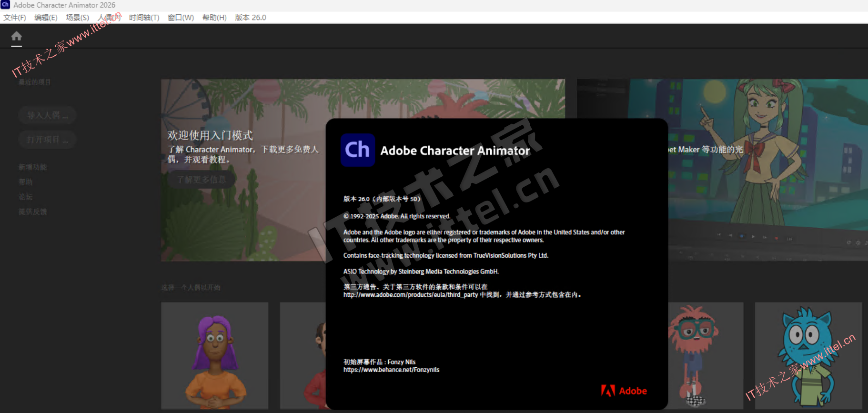Open the 场景(S) menu
This screenshot has width=868, height=413.
point(77,18)
